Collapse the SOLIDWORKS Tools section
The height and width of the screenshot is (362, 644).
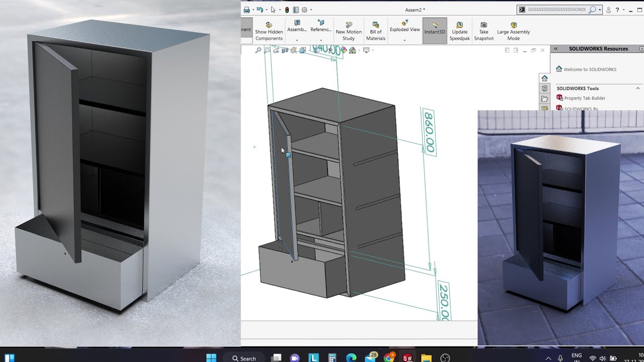(x=638, y=88)
